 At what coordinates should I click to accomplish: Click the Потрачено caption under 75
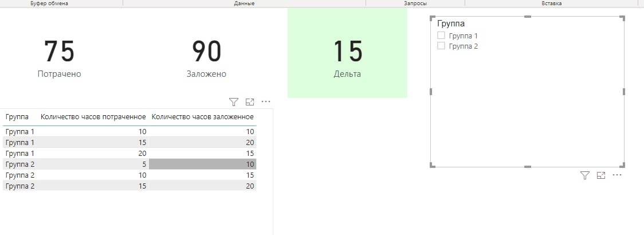[60, 74]
